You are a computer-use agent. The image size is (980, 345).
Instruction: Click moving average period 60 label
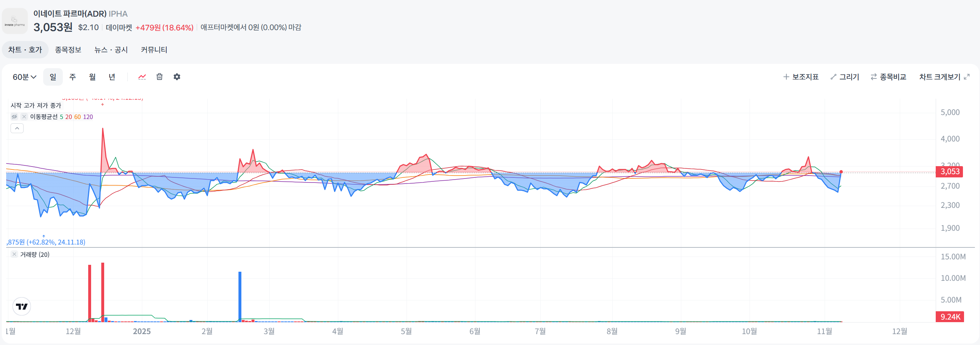77,117
